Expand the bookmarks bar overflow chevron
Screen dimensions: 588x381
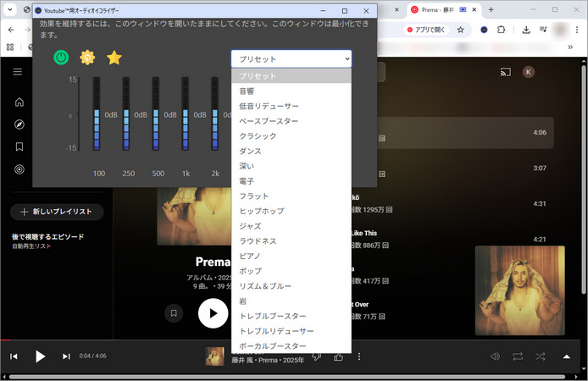pos(570,47)
